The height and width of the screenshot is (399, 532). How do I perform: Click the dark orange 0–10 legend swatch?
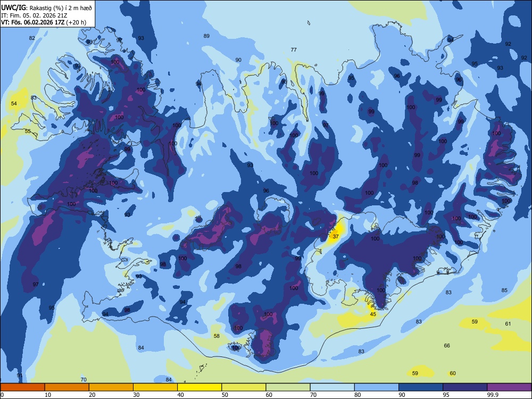22,387
